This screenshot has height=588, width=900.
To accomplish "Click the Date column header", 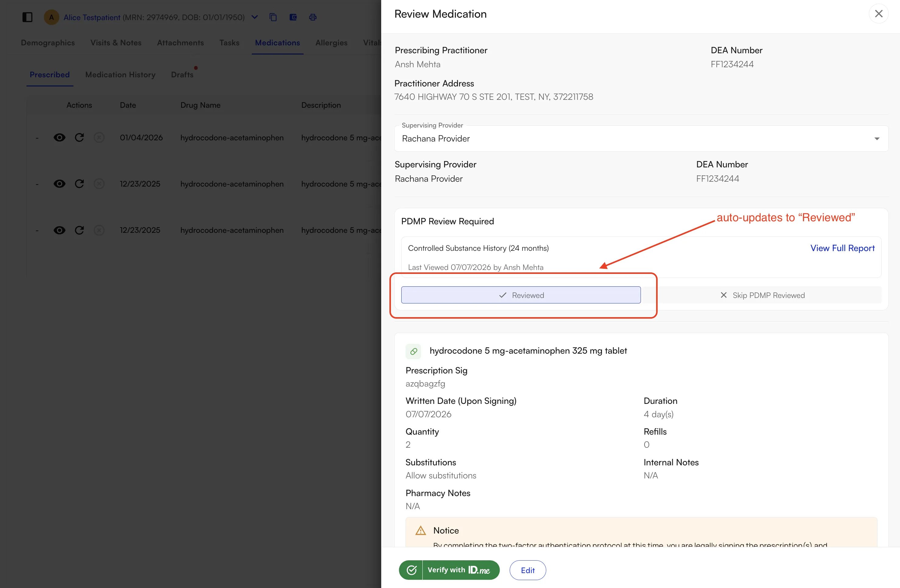I will tap(128, 105).
